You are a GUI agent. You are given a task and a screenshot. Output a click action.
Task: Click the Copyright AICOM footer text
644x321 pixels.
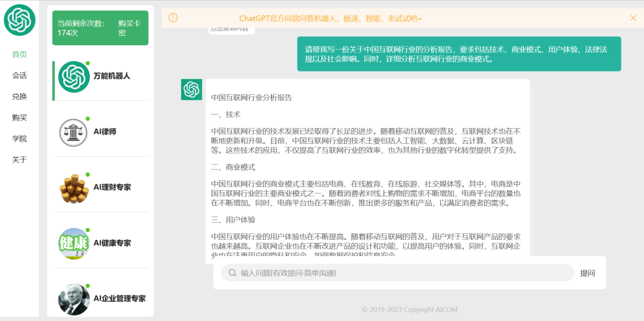(410, 310)
